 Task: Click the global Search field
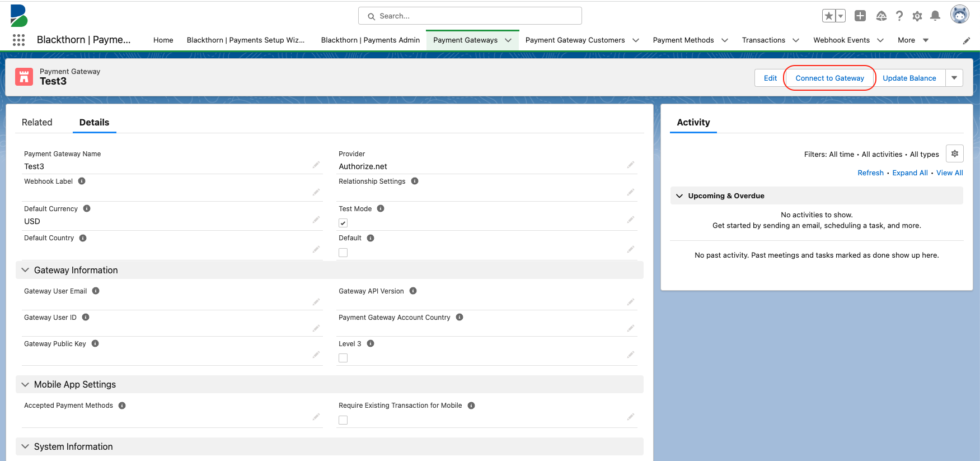470,16
